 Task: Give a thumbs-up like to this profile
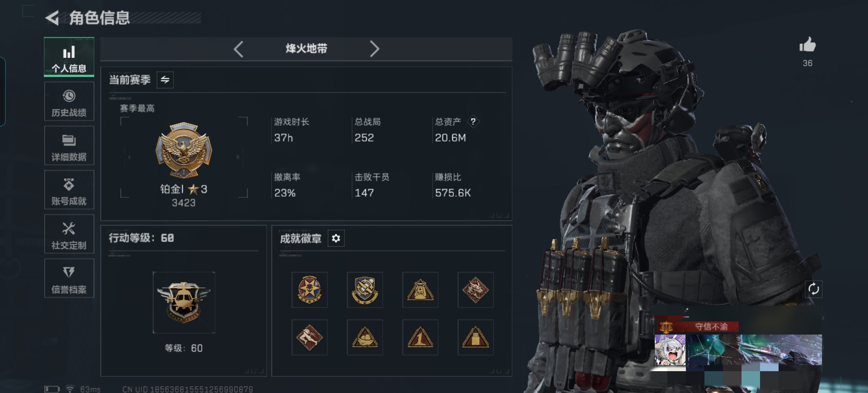pos(807,45)
